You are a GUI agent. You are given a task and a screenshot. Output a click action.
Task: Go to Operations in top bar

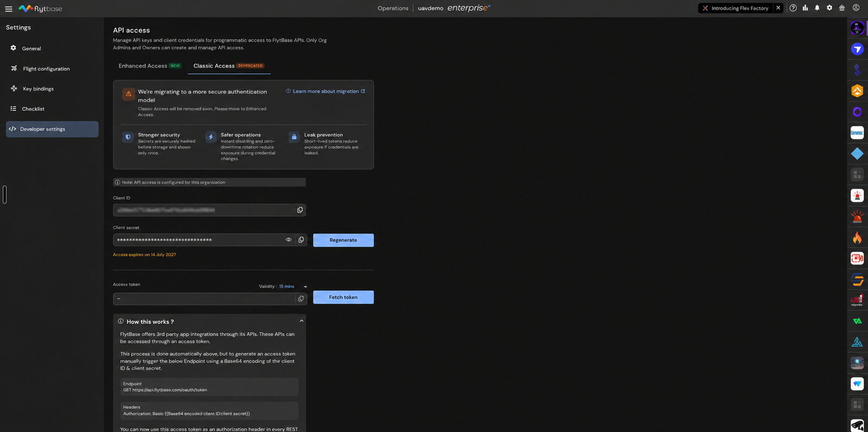pyautogui.click(x=393, y=8)
